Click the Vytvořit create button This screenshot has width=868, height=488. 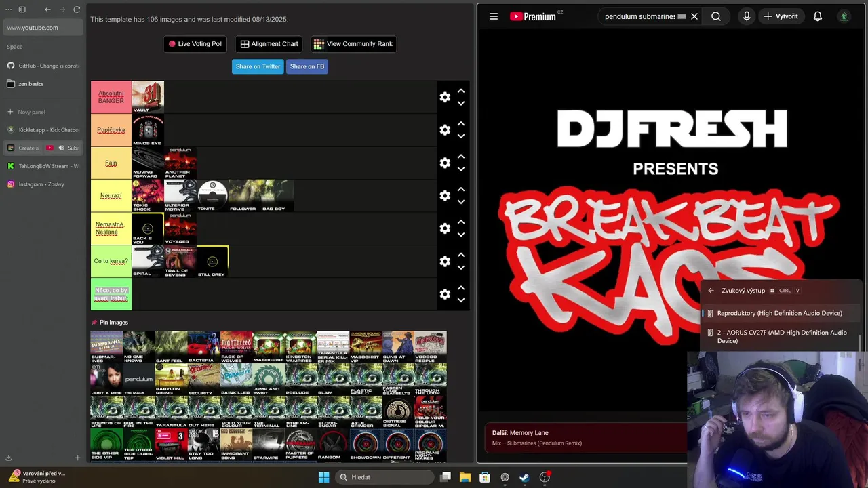[781, 16]
